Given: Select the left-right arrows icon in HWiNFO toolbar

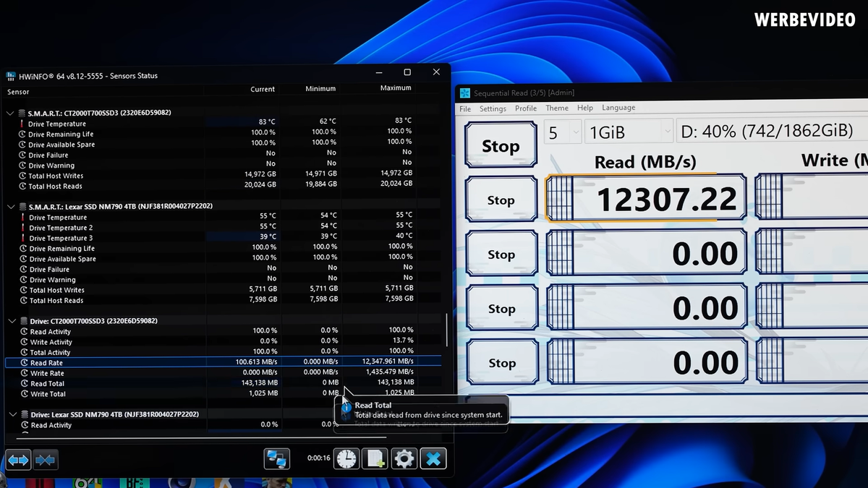Looking at the screenshot, I should 17,459.
